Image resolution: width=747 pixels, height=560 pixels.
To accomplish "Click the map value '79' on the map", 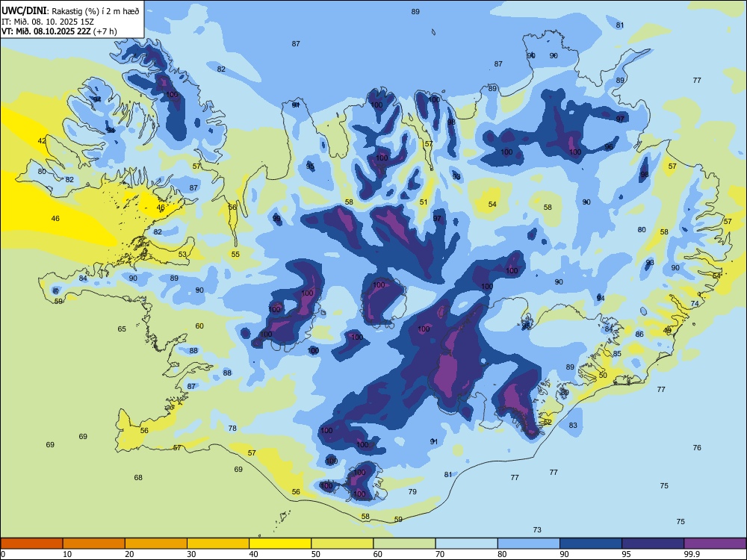I will click(x=412, y=492).
